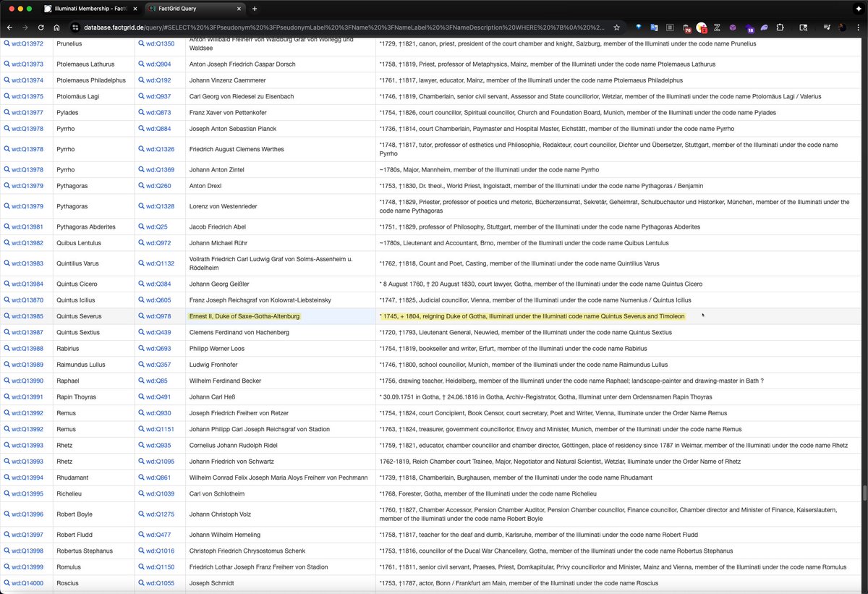868x594 pixels.
Task: Open the wd:Q1055 link
Action: (161, 583)
